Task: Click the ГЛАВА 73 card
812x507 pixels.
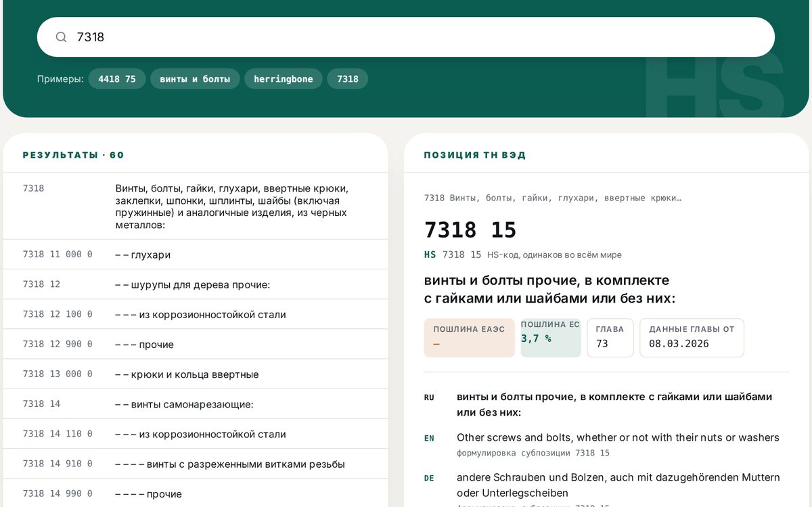Action: coord(610,338)
